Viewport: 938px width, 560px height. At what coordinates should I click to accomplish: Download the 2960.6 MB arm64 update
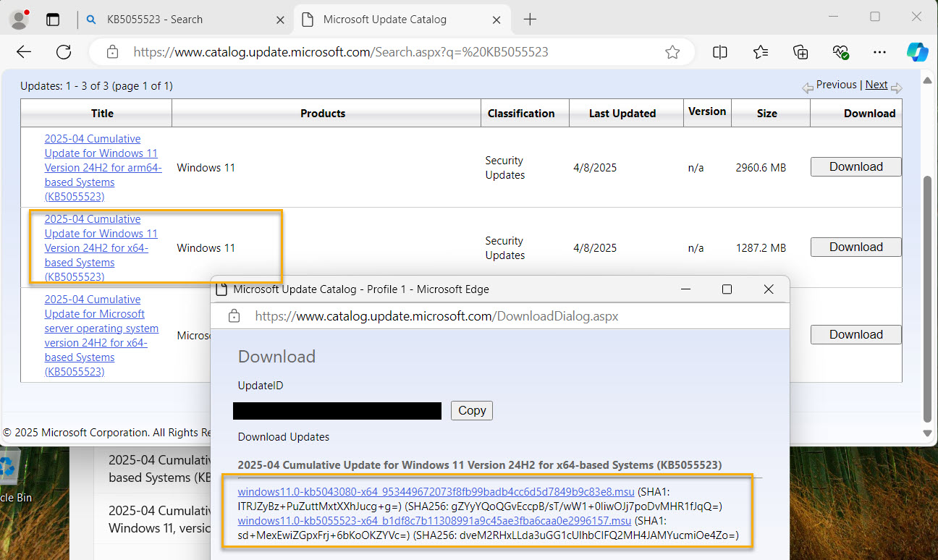(855, 167)
